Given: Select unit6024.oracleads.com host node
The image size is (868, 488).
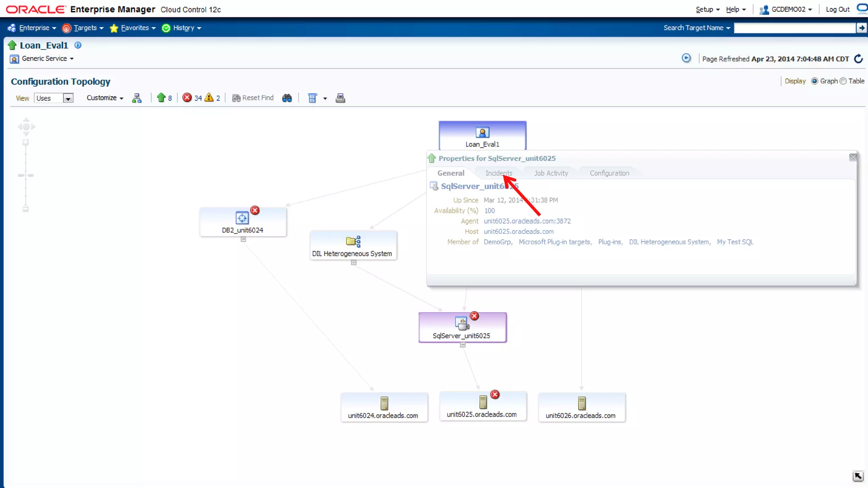Looking at the screenshot, I should pyautogui.click(x=384, y=407).
